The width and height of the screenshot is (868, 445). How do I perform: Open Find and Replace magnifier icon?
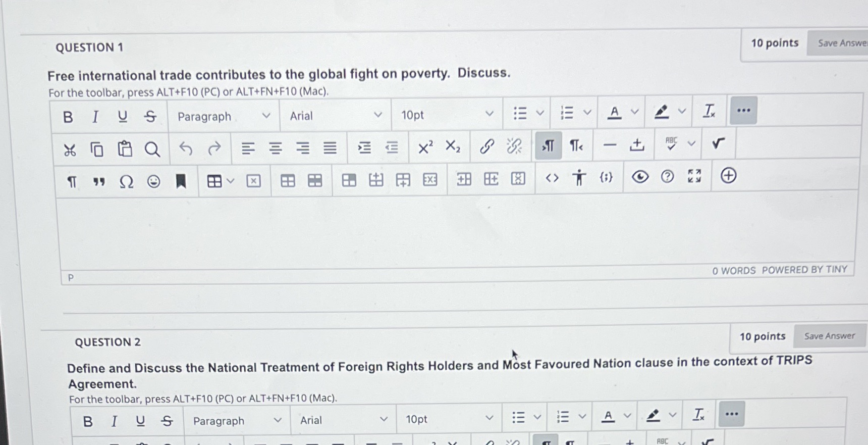pyautogui.click(x=152, y=149)
